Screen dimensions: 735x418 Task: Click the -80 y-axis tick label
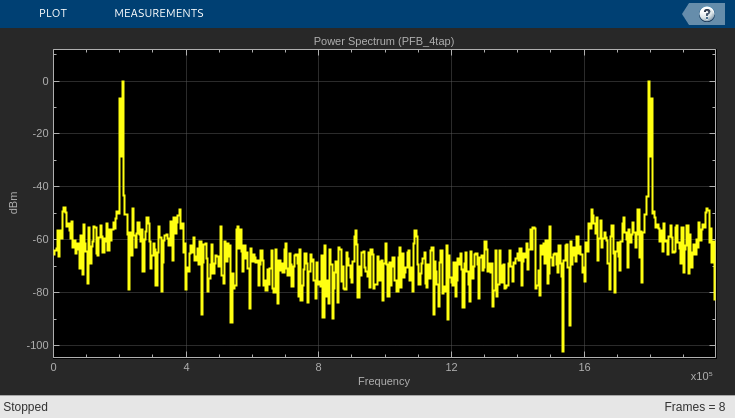coord(40,292)
